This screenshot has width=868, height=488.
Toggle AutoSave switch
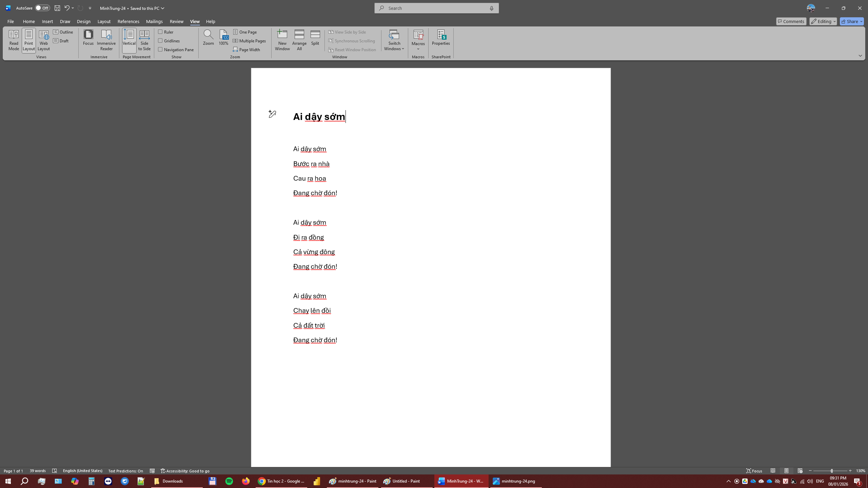(x=42, y=8)
